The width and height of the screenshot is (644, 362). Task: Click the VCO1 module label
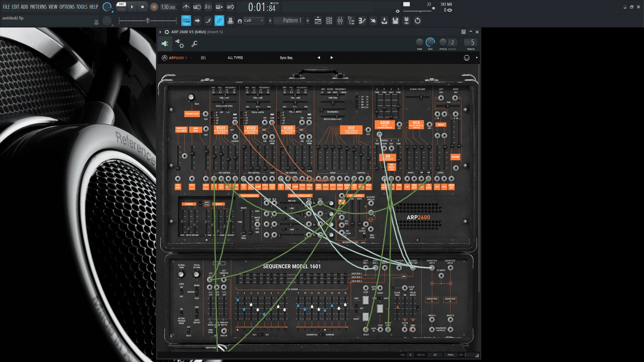point(221,130)
